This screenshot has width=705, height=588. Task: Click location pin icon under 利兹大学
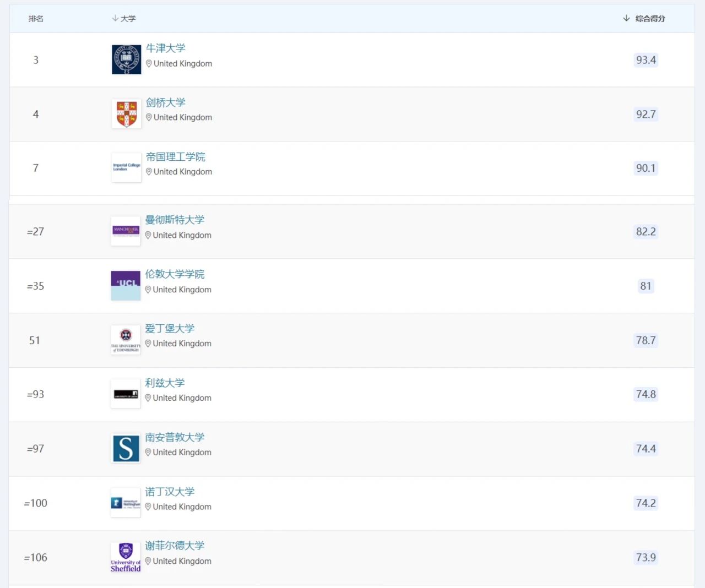(x=148, y=398)
